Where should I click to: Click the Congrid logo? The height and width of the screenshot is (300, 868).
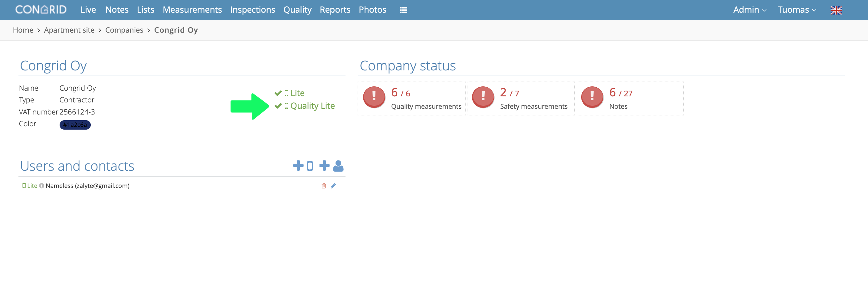[x=41, y=10]
